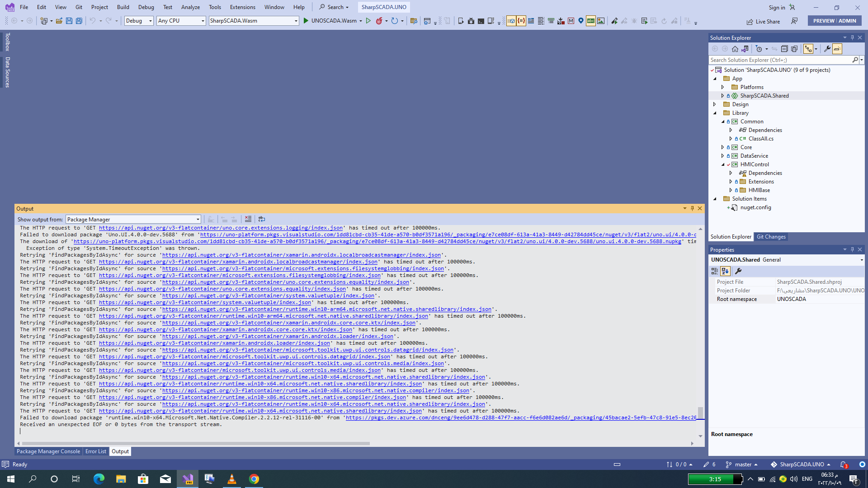Click the red M toolbar icon

click(x=571, y=21)
